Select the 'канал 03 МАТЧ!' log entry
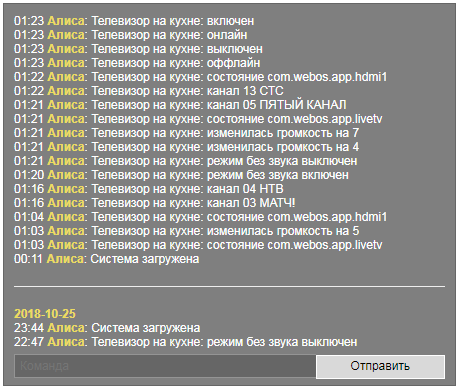This screenshot has height=388, width=460. pyautogui.click(x=155, y=203)
